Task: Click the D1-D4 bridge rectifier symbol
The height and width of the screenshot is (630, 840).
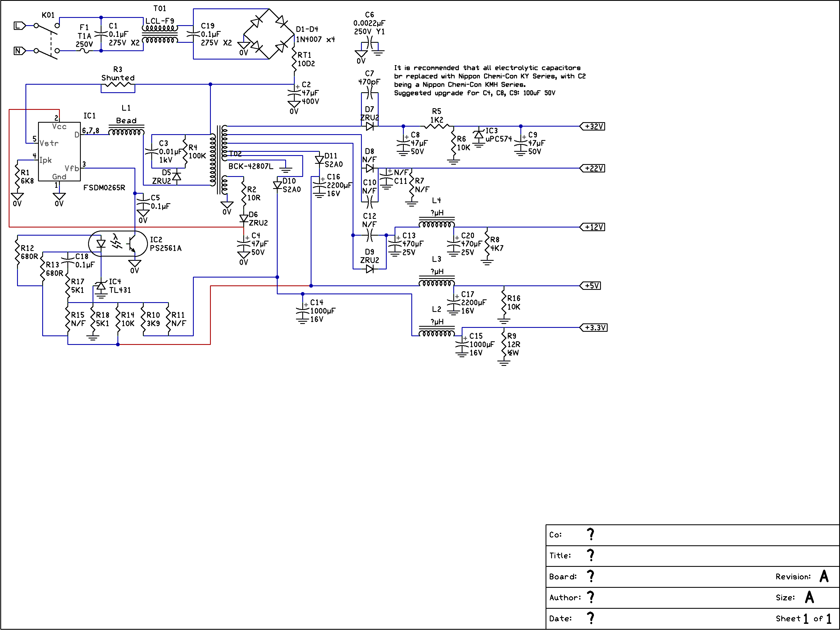Action: coord(269,34)
